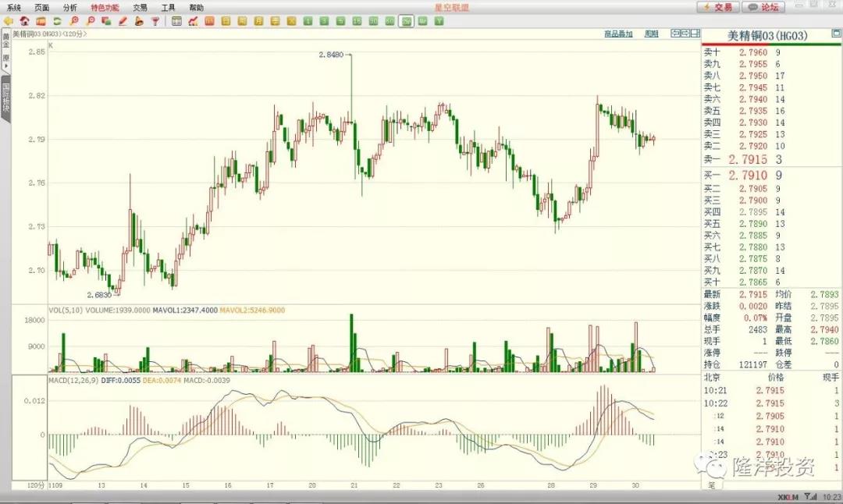
Task: Select the green 3-minute period button
Action: 324,22
